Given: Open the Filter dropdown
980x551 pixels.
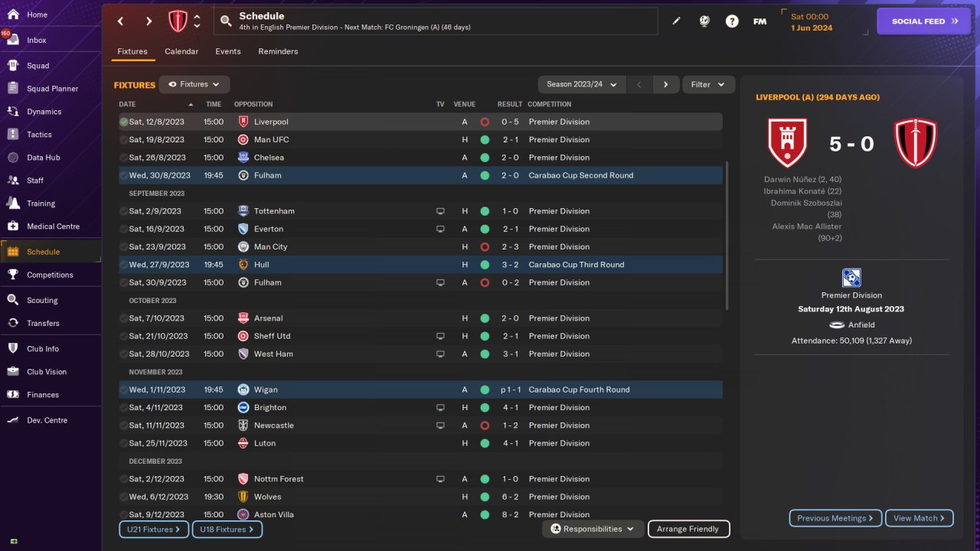Looking at the screenshot, I should 708,84.
